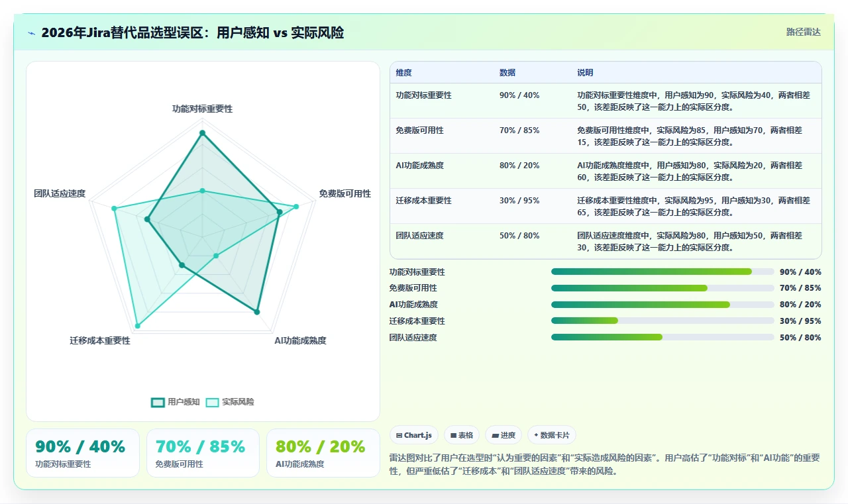The width and height of the screenshot is (848, 504).
Task: Click 30% / 95% value beside progress bar
Action: [x=800, y=321]
